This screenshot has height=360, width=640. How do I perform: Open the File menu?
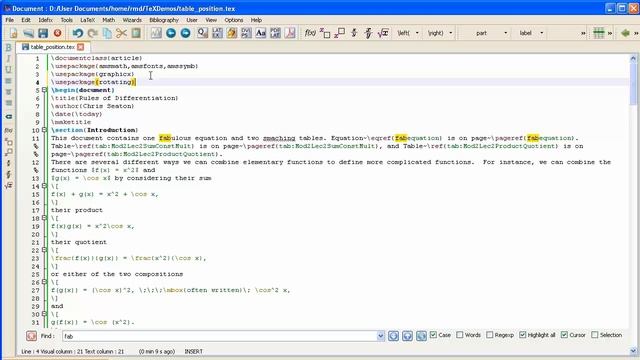[9, 20]
